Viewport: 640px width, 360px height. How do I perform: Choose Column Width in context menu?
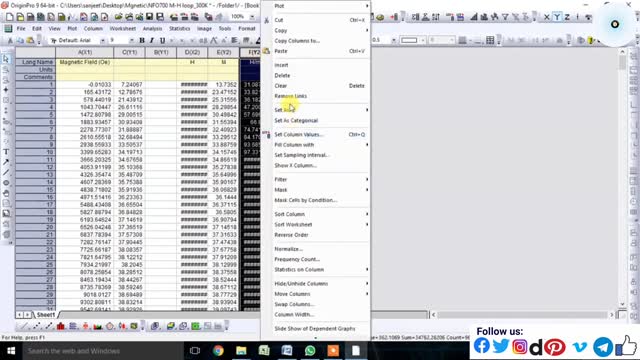point(316,314)
